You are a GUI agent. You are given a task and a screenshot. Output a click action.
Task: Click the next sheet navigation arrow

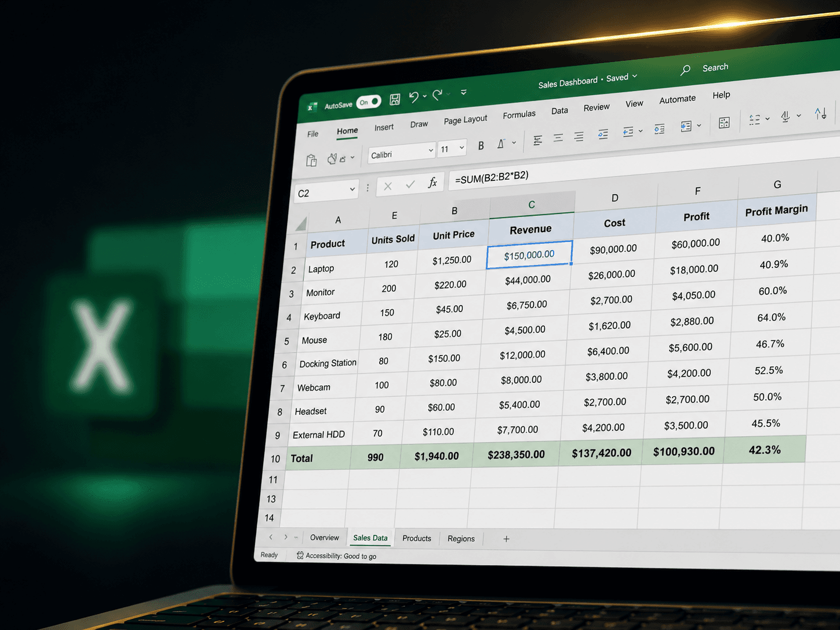tap(286, 537)
